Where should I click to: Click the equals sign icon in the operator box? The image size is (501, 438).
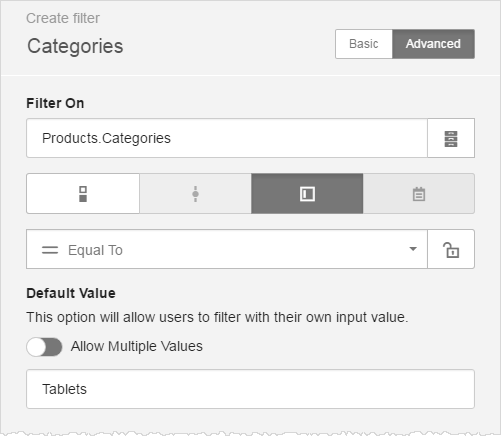pyautogui.click(x=50, y=250)
